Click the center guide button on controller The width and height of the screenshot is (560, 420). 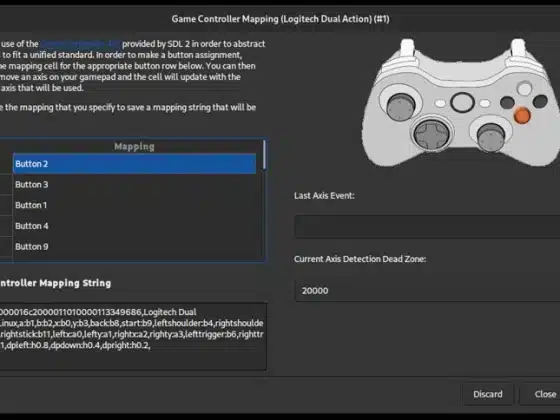(462, 102)
